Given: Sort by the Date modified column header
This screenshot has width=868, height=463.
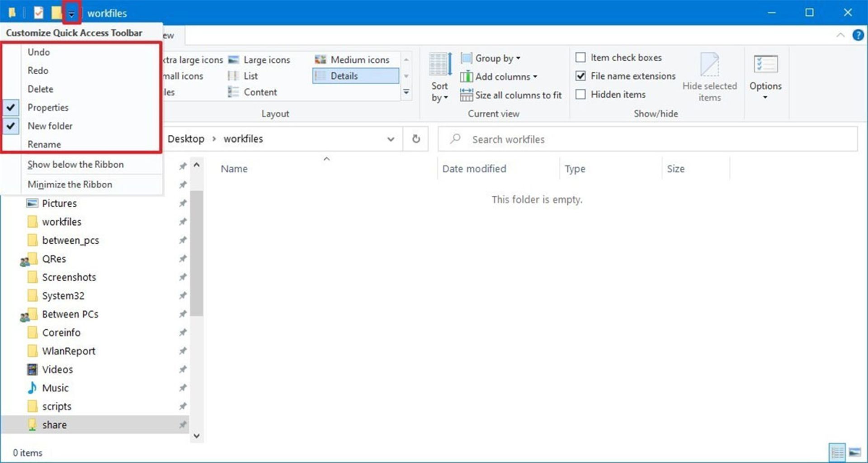Looking at the screenshot, I should point(474,169).
